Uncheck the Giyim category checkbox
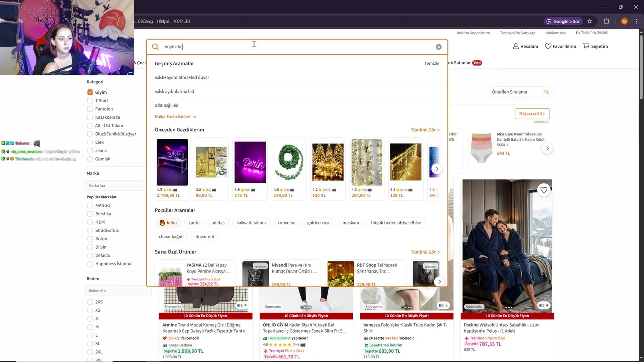This screenshot has width=644, height=362. point(90,92)
